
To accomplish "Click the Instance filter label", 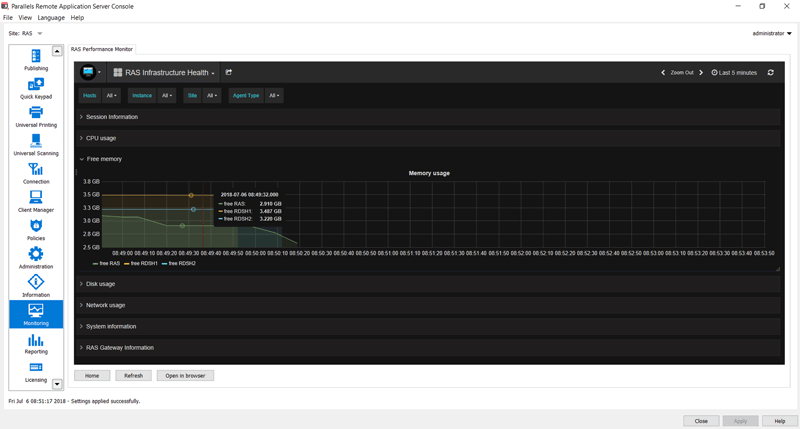I will pyautogui.click(x=142, y=95).
